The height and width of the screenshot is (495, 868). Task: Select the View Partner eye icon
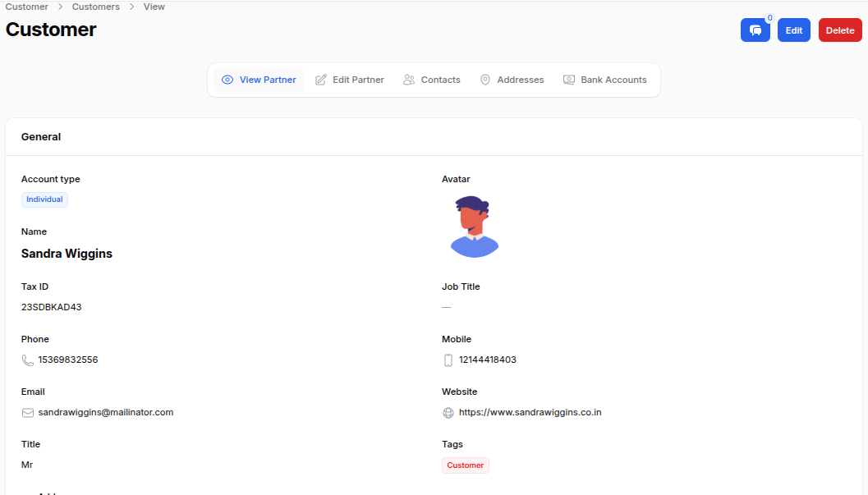tap(226, 80)
